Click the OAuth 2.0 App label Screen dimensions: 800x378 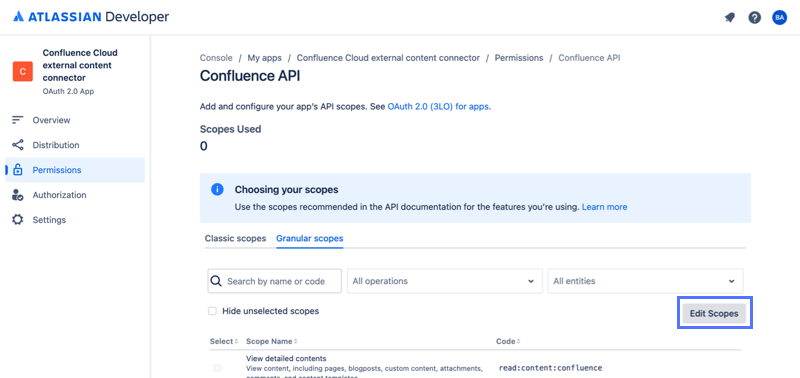coord(68,92)
